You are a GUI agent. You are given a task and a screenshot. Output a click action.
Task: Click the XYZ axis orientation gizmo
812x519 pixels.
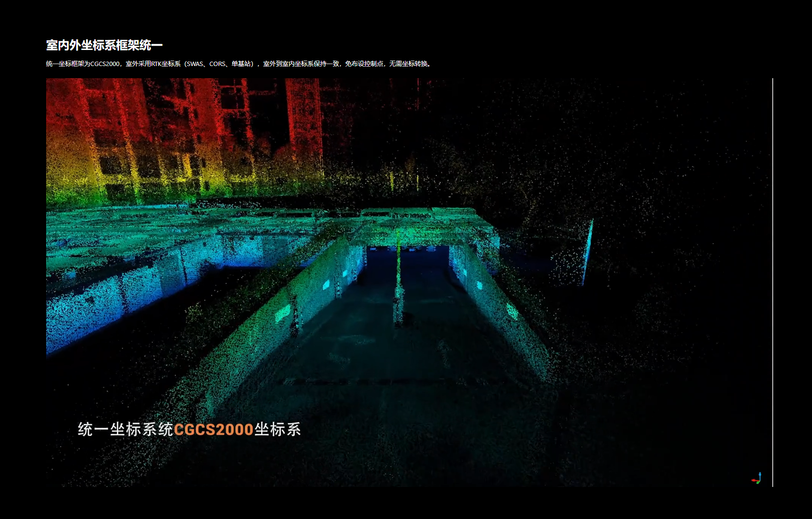tap(757, 479)
